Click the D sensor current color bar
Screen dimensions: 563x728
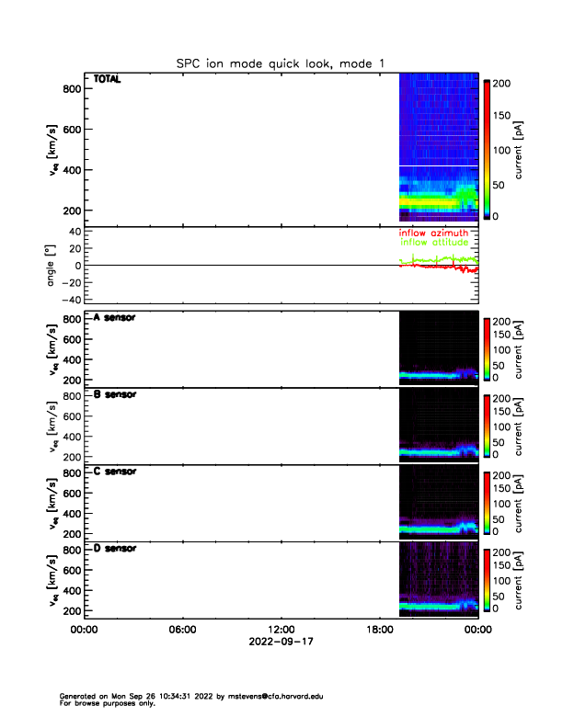488,579
